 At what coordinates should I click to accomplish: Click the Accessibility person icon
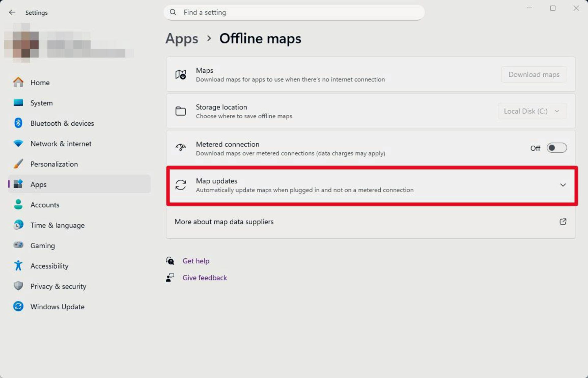(18, 266)
